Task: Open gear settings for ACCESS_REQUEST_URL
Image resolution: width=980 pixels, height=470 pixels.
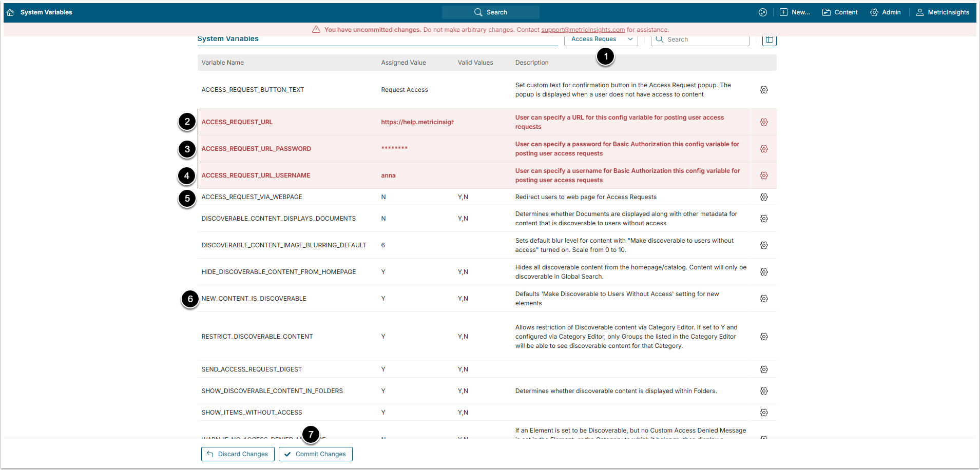Action: click(763, 122)
